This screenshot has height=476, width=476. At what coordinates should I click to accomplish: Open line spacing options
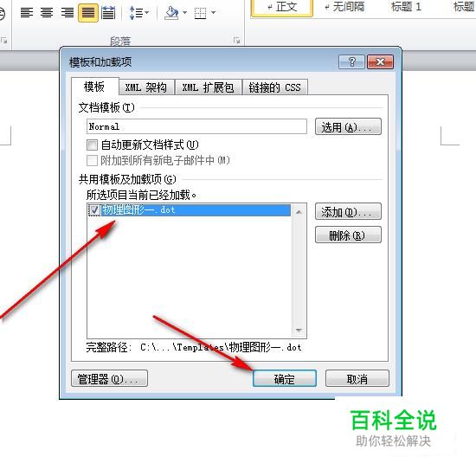click(x=136, y=13)
